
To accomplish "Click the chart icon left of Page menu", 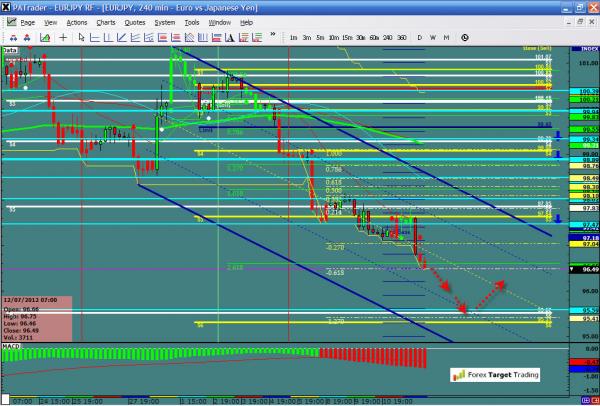I will click(x=9, y=21).
